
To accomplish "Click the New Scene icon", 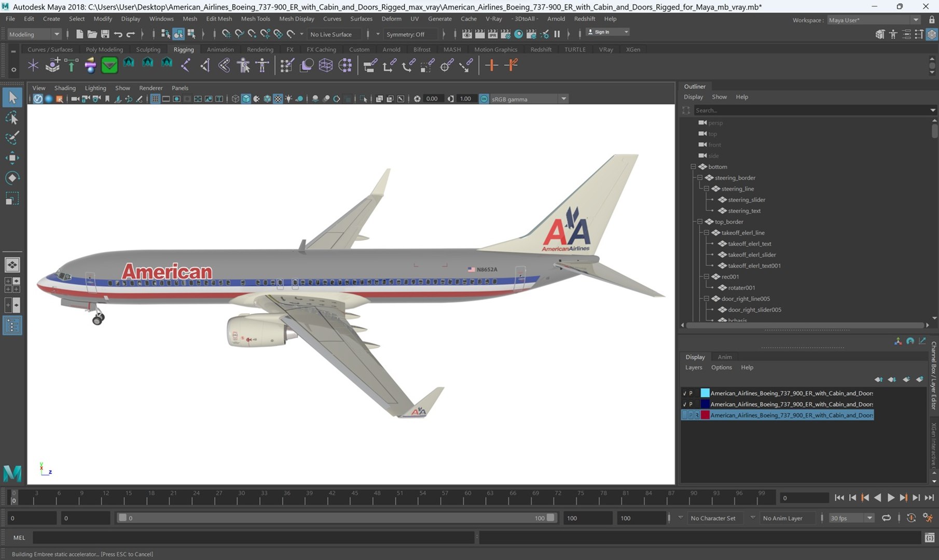I will 79,34.
